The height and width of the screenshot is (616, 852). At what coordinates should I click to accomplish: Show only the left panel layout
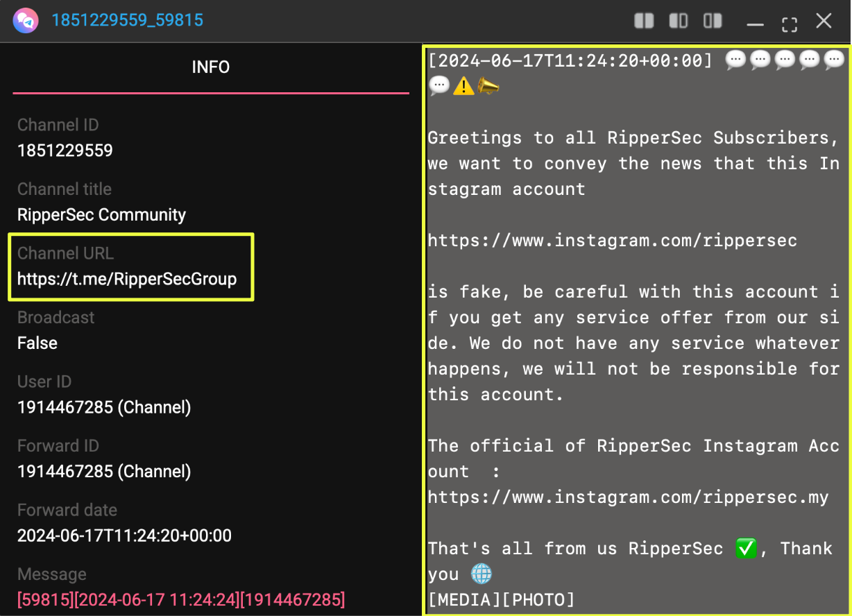point(678,21)
